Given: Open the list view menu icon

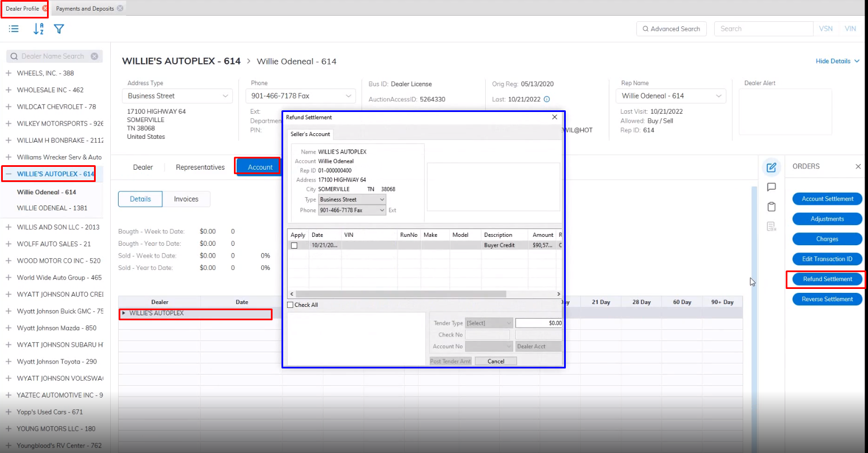Looking at the screenshot, I should (x=14, y=29).
